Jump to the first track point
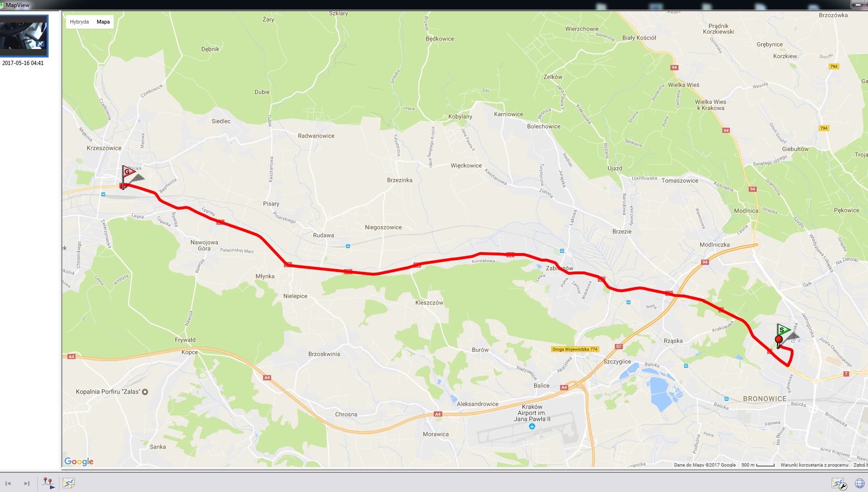This screenshot has height=492, width=868. [x=8, y=484]
